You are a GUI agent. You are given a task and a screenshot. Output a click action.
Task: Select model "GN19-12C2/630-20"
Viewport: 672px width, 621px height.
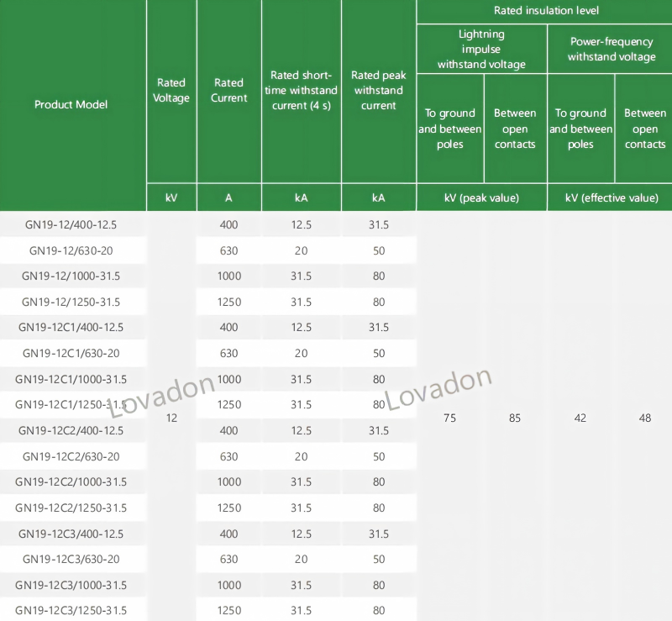click(x=71, y=456)
